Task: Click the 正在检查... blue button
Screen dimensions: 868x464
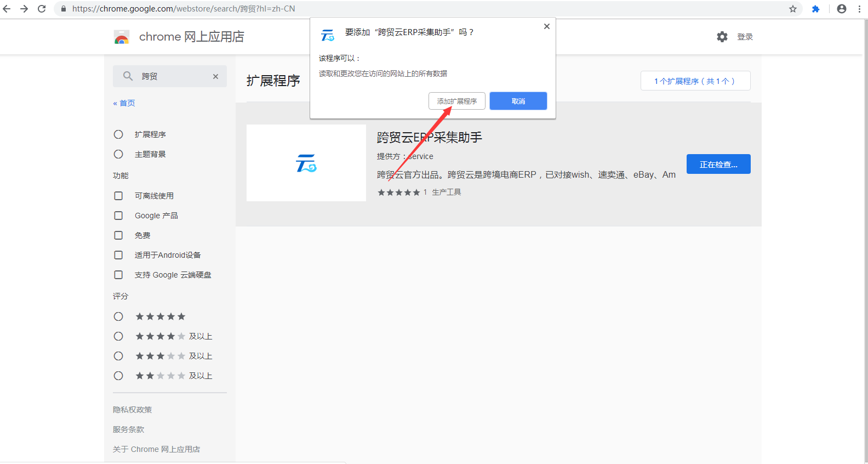Action: coord(718,164)
